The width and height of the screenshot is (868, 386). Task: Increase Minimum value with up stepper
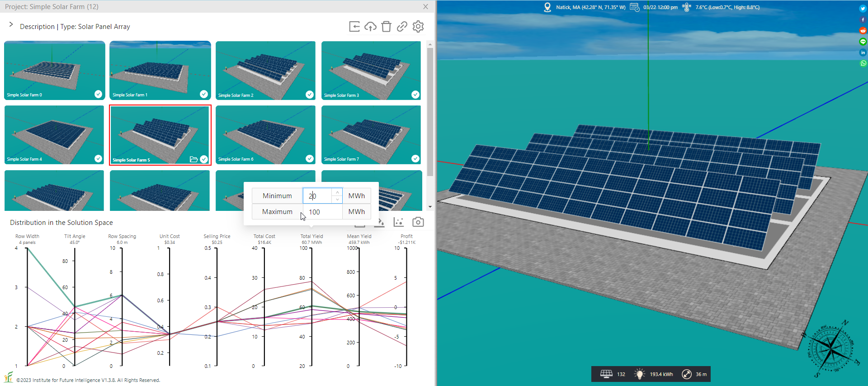(x=337, y=192)
